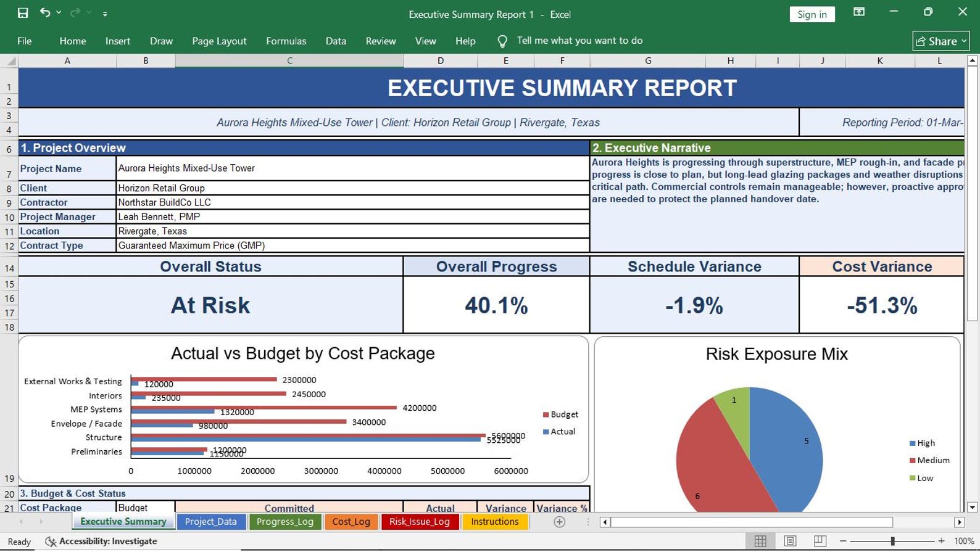Click the Save icon in the title bar

point(23,13)
